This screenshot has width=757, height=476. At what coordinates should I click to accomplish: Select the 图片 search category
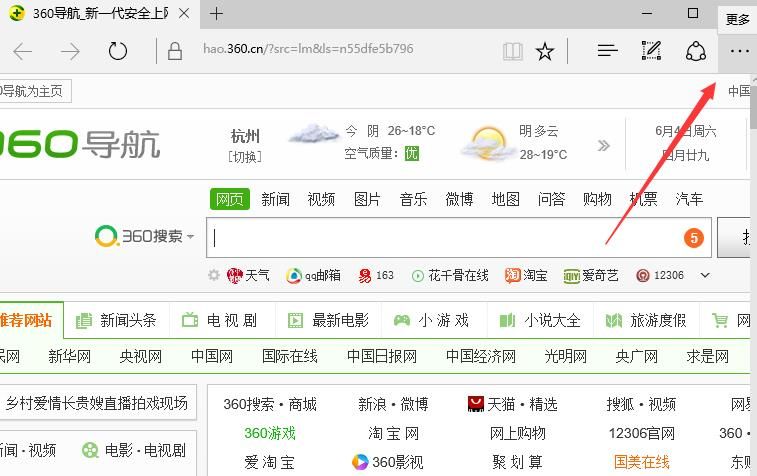point(367,199)
